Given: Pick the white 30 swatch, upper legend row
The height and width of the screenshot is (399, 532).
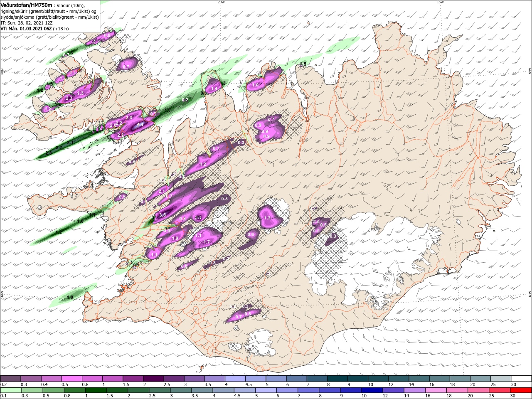Looking at the screenshot, I should click(x=521, y=379).
